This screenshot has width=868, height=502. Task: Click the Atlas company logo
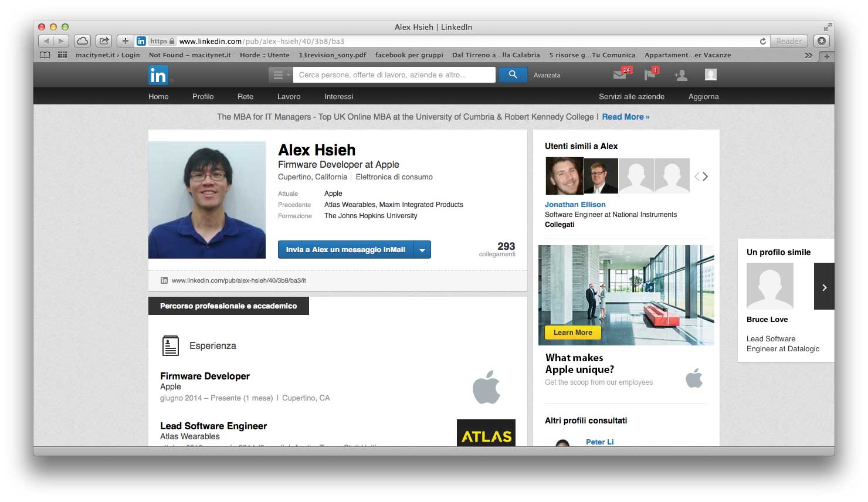pos(486,433)
